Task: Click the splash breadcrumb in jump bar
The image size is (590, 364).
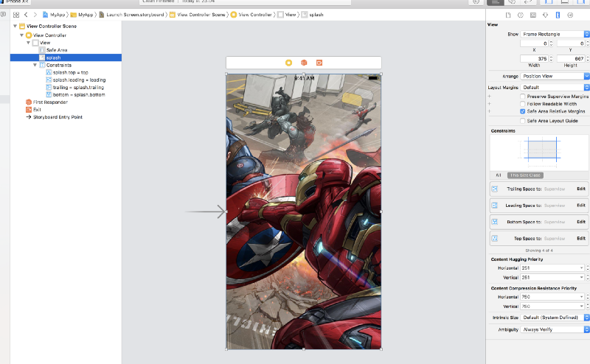Action: (x=313, y=15)
